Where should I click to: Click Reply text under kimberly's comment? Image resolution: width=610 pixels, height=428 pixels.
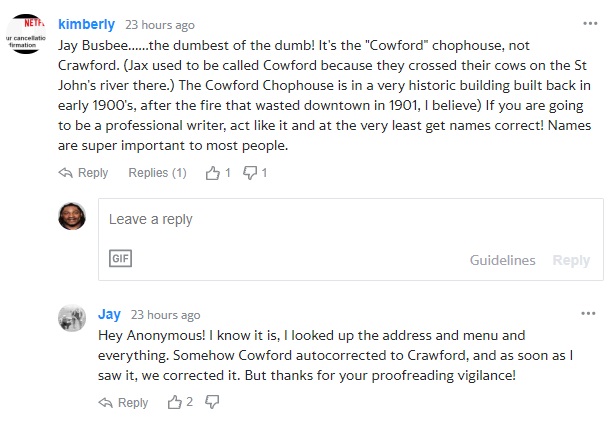click(x=93, y=173)
